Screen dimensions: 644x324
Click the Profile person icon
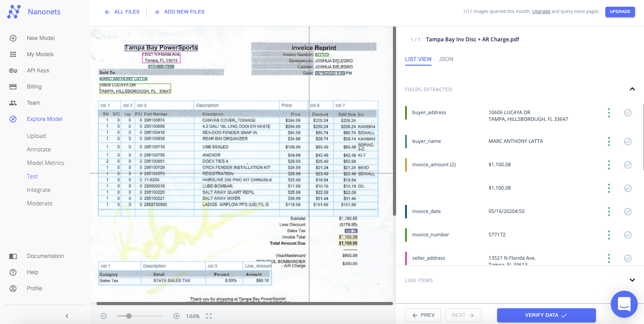click(x=13, y=288)
